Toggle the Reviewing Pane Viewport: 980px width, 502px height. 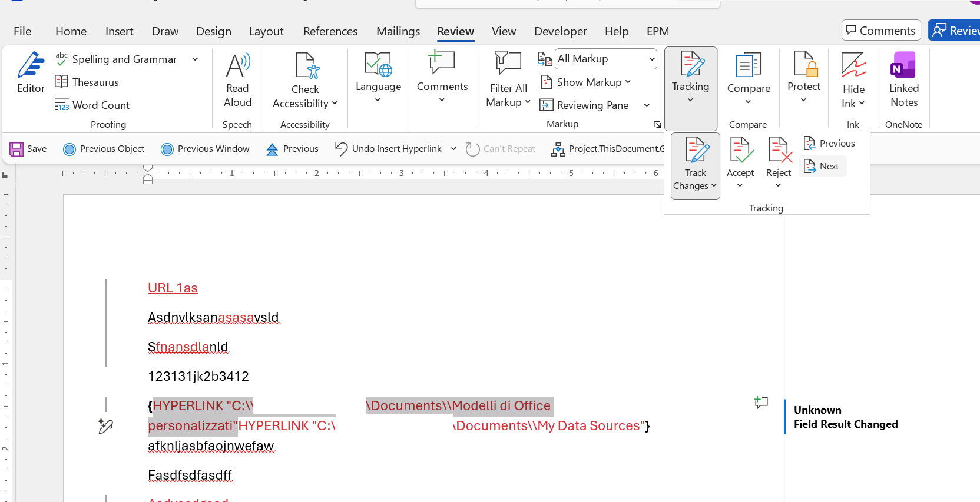pos(585,105)
